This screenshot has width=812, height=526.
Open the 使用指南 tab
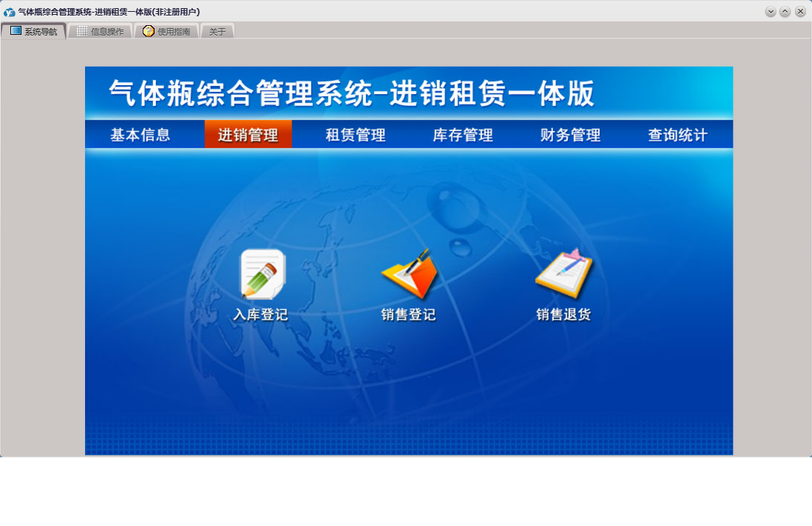click(x=166, y=32)
